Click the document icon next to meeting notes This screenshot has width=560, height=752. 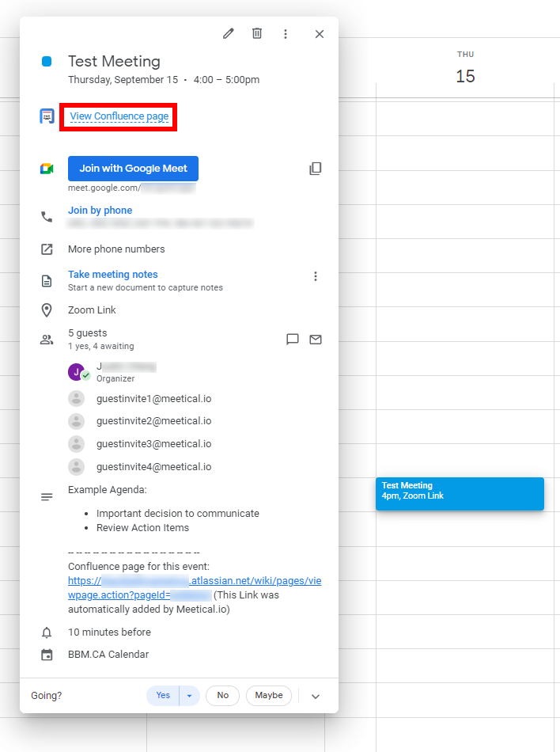(47, 281)
